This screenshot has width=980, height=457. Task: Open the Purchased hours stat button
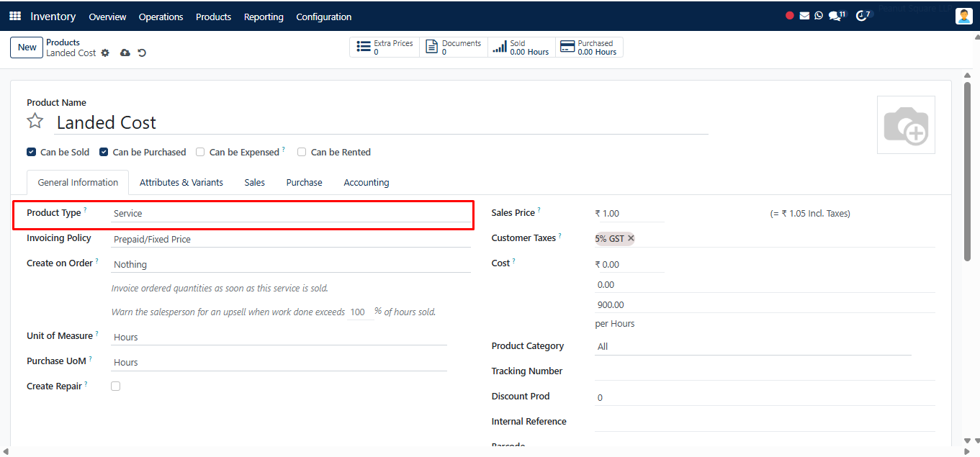coord(589,47)
